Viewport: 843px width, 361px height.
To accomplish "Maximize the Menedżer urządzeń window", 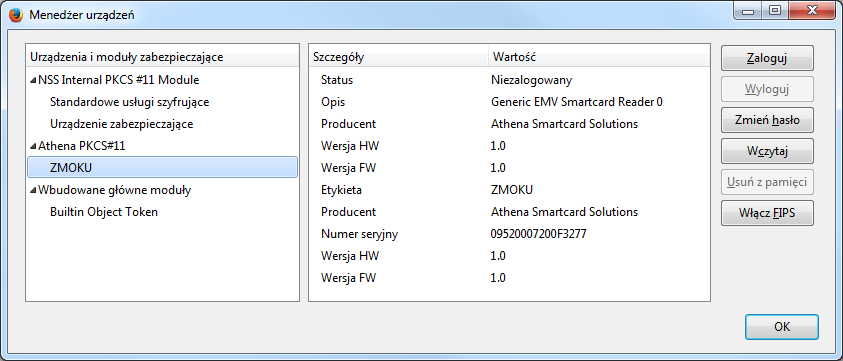I will (x=774, y=10).
